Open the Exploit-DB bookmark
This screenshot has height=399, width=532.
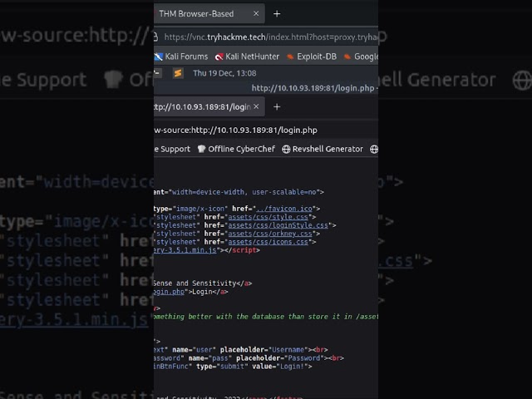tap(312, 57)
